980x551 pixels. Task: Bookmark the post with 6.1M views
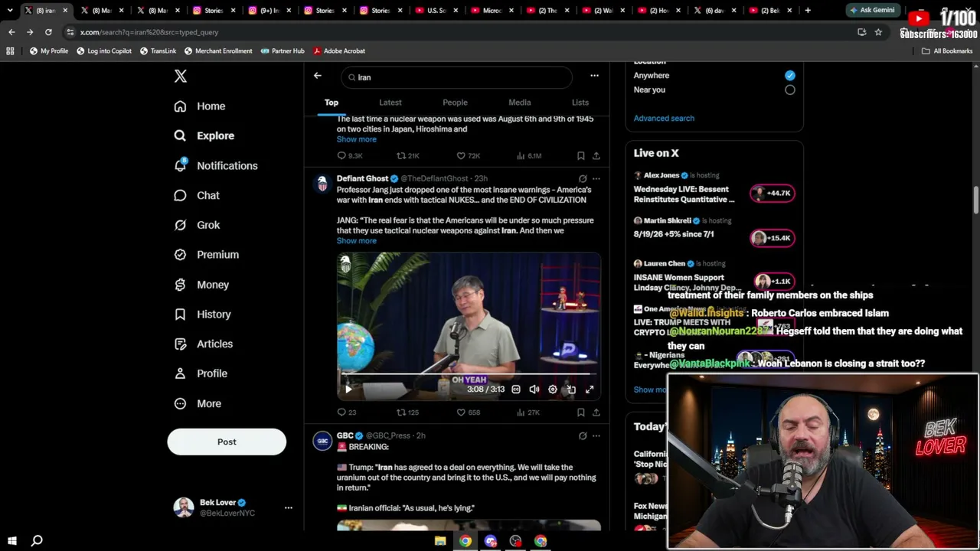pos(581,156)
